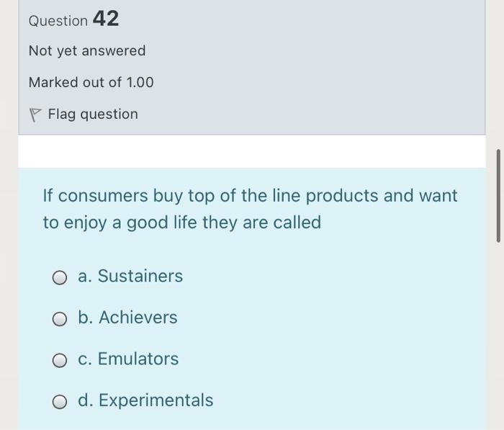Click the Flag question link text
The width and height of the screenshot is (504, 430).
(93, 115)
